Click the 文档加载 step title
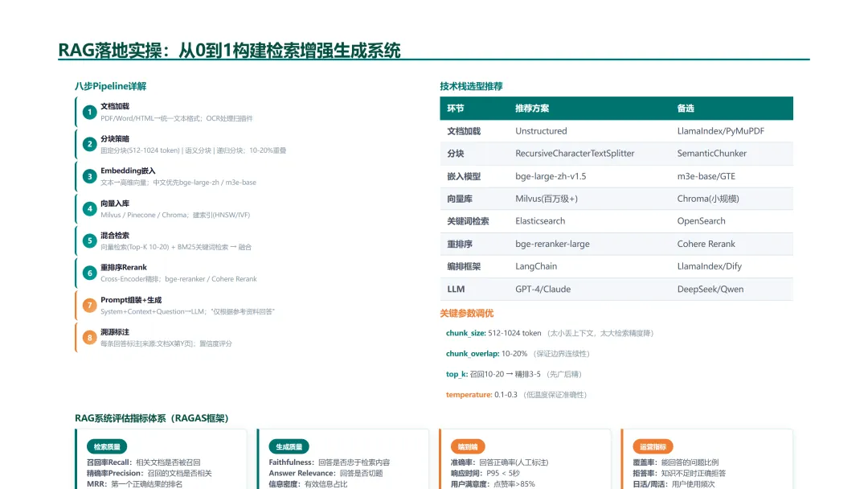 pyautogui.click(x=115, y=106)
